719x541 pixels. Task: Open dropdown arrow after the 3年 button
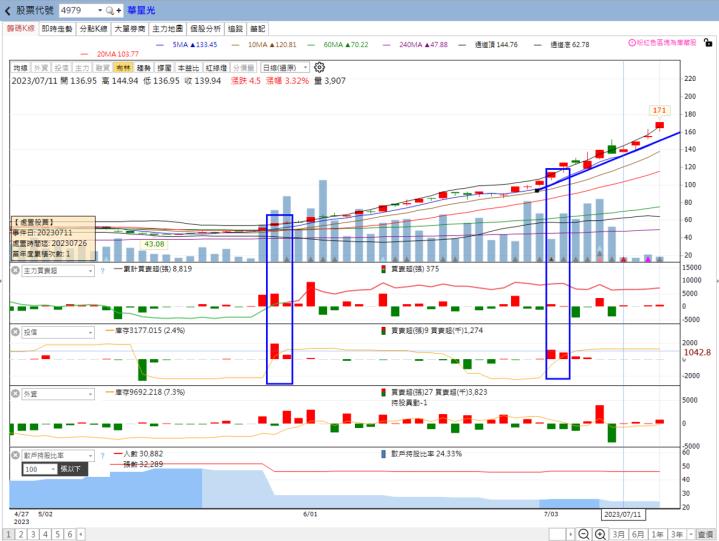690,534
